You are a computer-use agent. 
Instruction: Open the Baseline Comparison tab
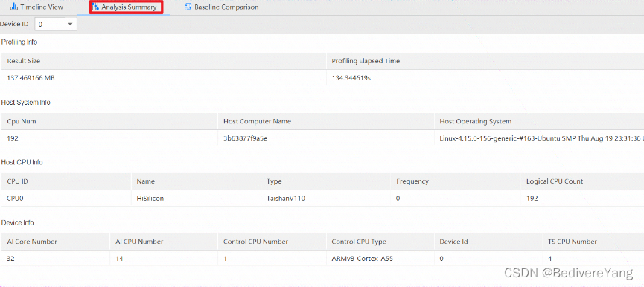pyautogui.click(x=222, y=7)
